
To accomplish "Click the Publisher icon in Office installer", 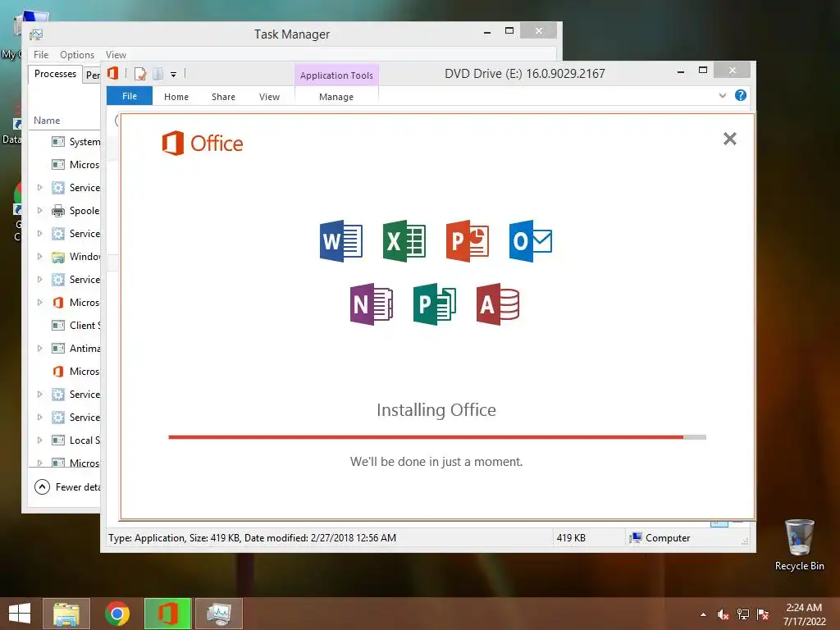I will 435,304.
